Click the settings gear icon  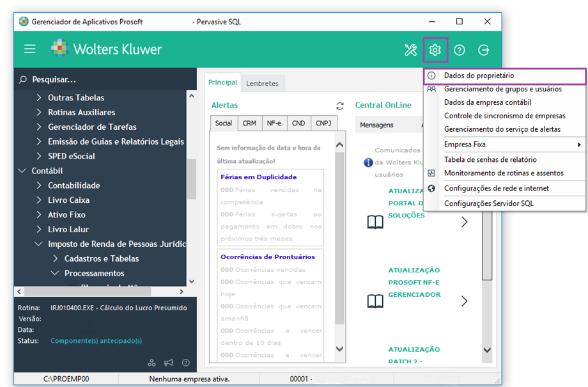click(435, 49)
